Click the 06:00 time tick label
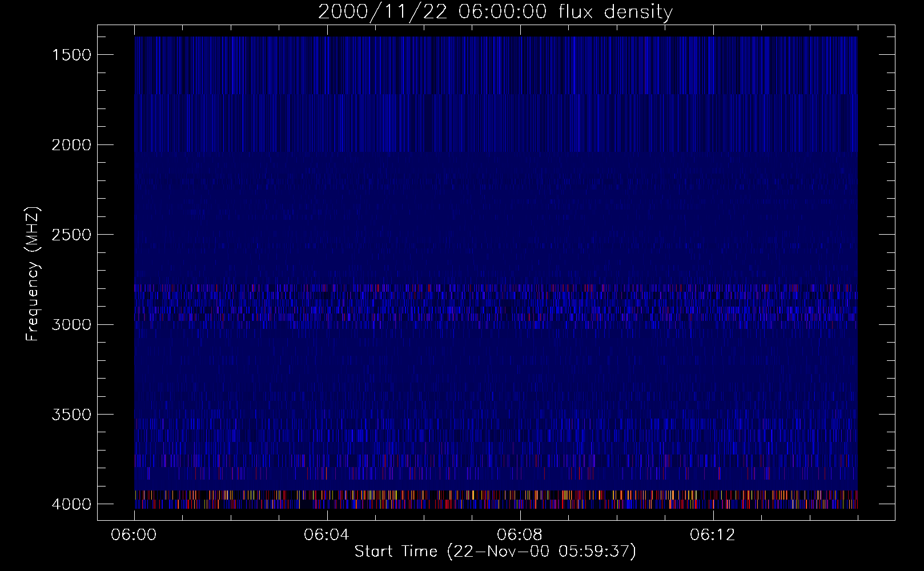The image size is (924, 571). tap(134, 535)
